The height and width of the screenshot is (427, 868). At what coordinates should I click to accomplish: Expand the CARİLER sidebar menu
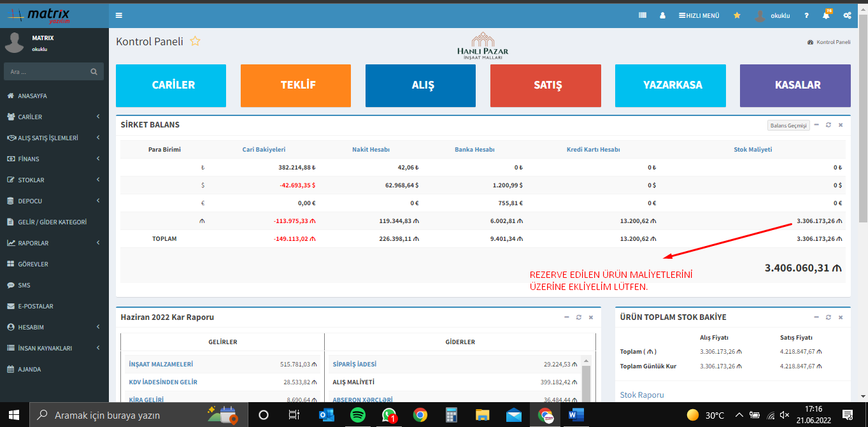[x=54, y=117]
